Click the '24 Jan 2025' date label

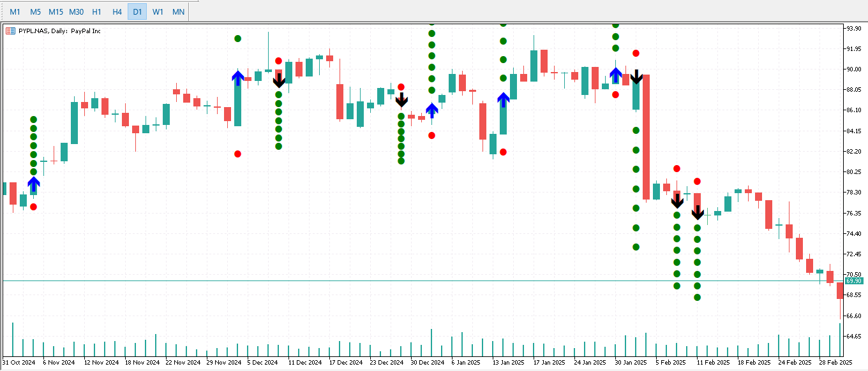(590, 362)
